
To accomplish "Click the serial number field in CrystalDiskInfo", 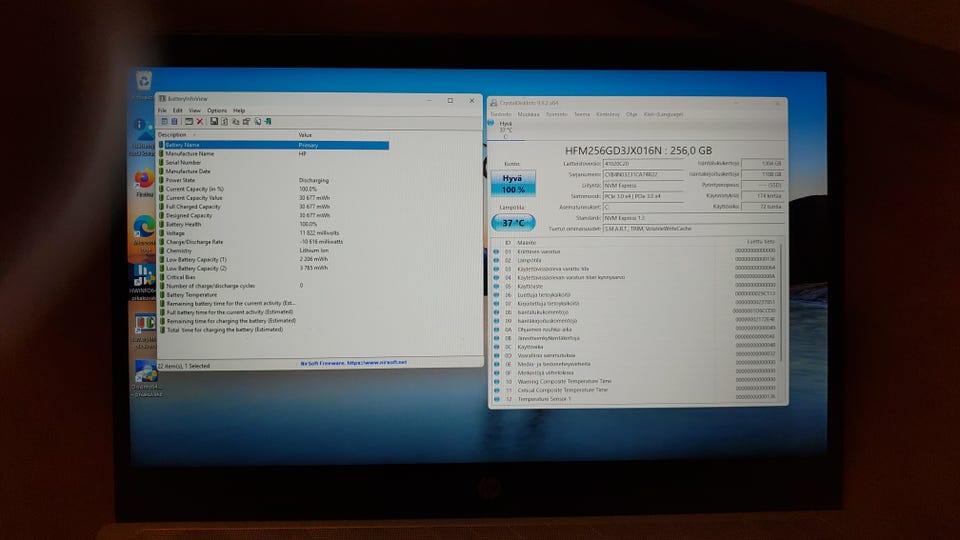I will 642,174.
